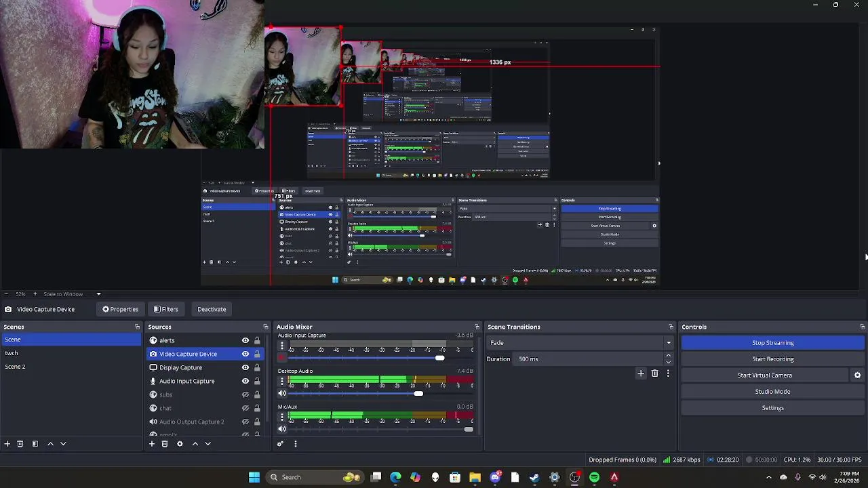The width and height of the screenshot is (868, 488).
Task: Open Spotify from the taskbar
Action: point(595,477)
